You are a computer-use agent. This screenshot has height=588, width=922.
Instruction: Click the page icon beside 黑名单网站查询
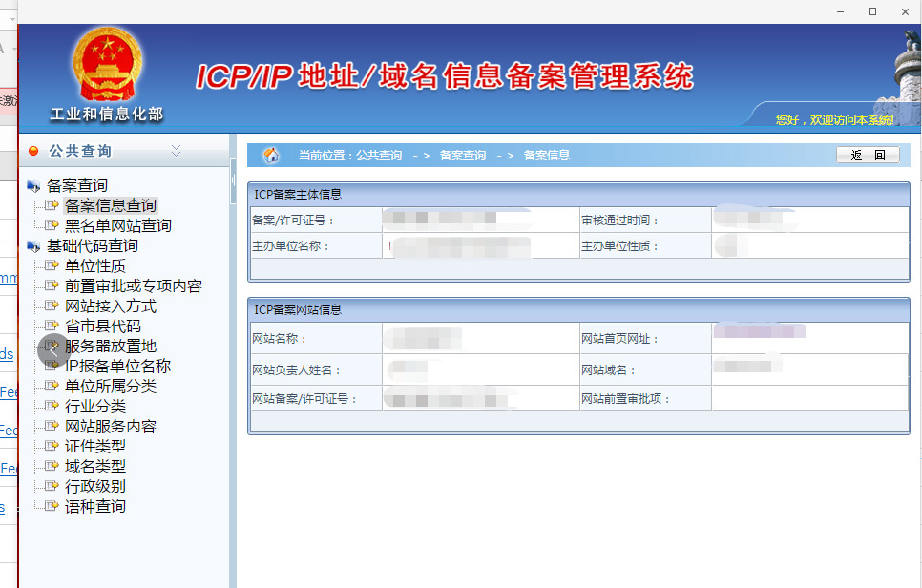52,225
